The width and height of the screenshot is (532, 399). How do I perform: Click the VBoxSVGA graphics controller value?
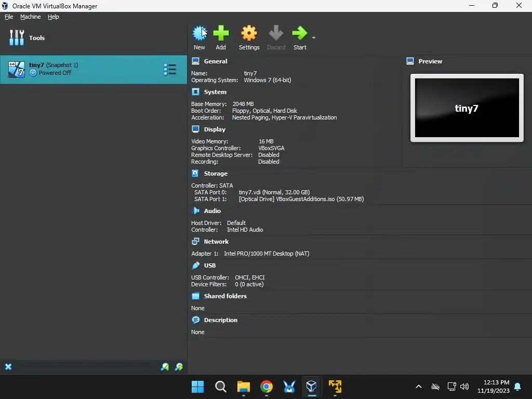(271, 148)
